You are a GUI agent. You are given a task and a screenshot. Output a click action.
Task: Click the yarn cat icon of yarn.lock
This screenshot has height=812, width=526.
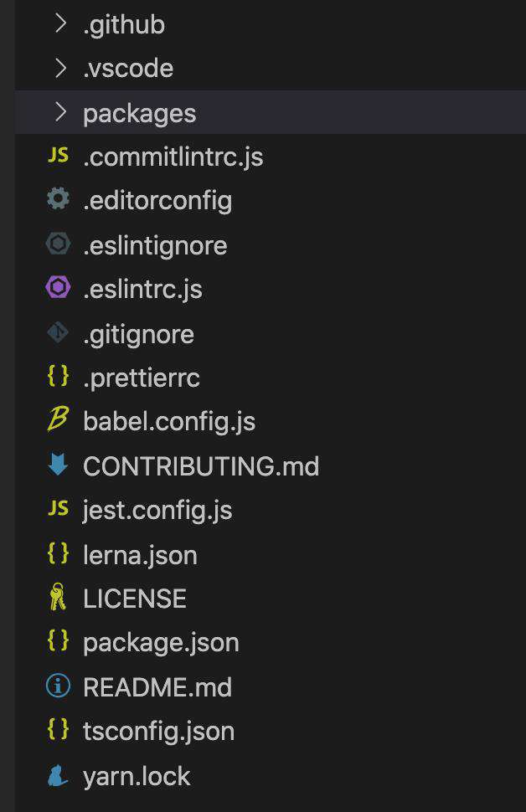[58, 776]
